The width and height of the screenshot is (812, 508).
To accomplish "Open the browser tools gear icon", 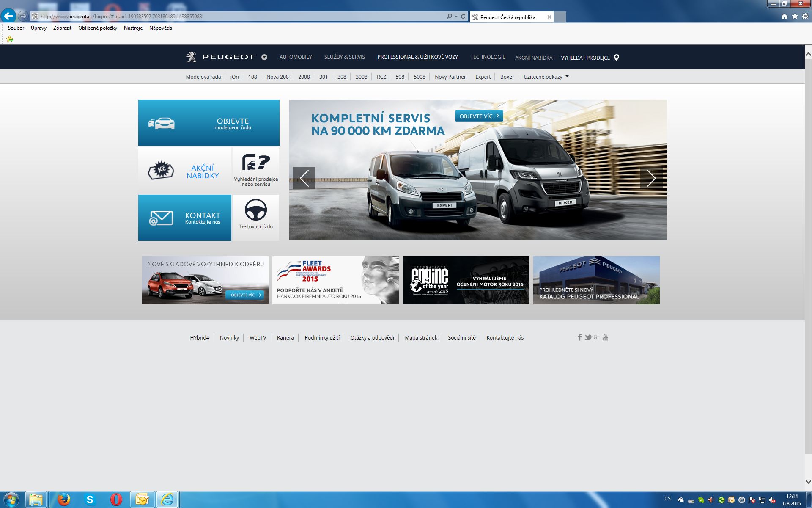I will (805, 16).
